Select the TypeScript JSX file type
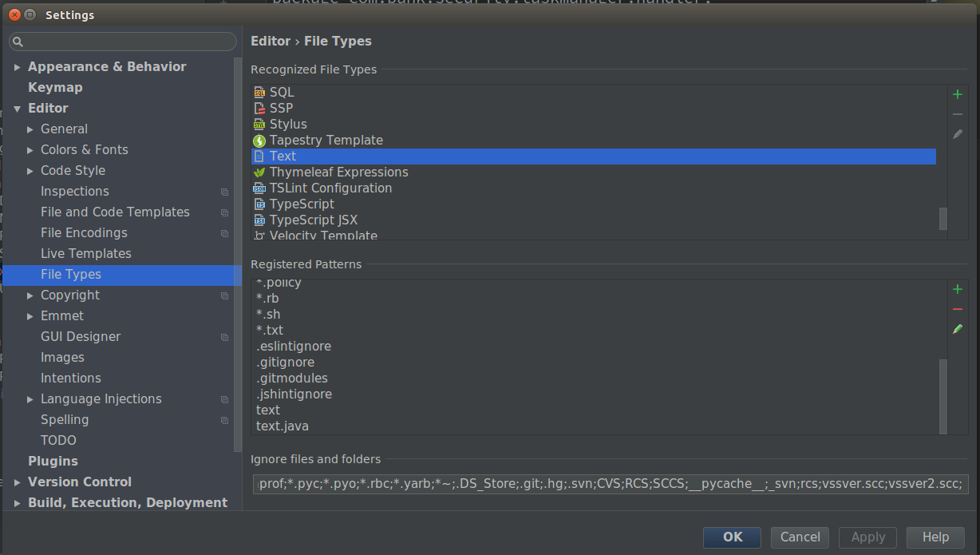Viewport: 980px width, 555px height. pyautogui.click(x=313, y=220)
